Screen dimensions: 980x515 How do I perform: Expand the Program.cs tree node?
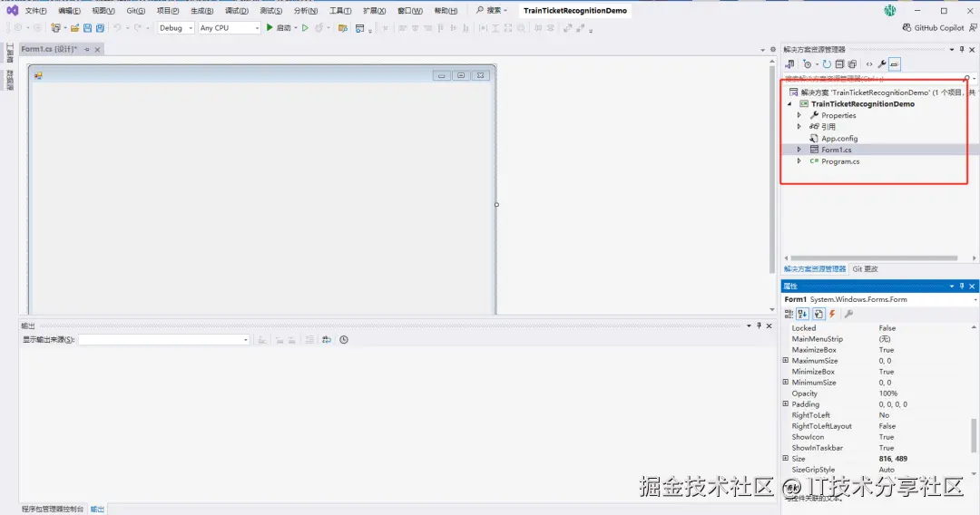pyautogui.click(x=799, y=160)
